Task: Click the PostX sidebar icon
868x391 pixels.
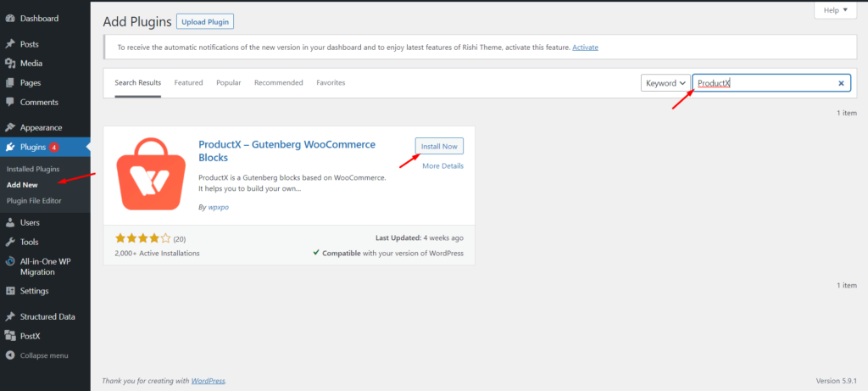Action: 10,336
